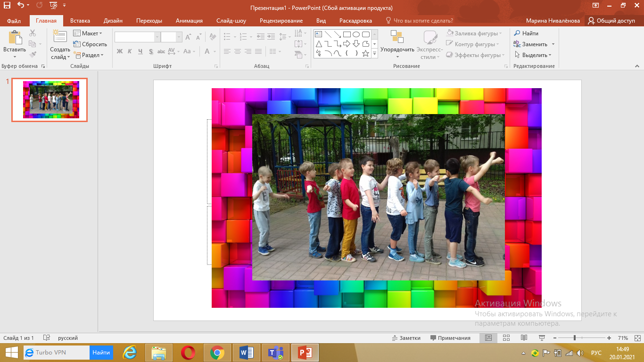Switch to Slide Sorter view icon

(506, 338)
